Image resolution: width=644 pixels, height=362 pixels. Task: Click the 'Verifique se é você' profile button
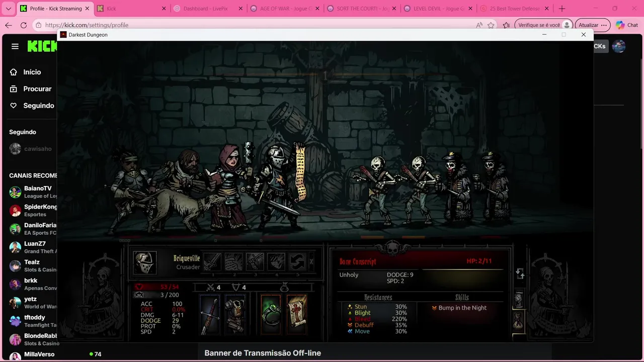click(x=543, y=25)
